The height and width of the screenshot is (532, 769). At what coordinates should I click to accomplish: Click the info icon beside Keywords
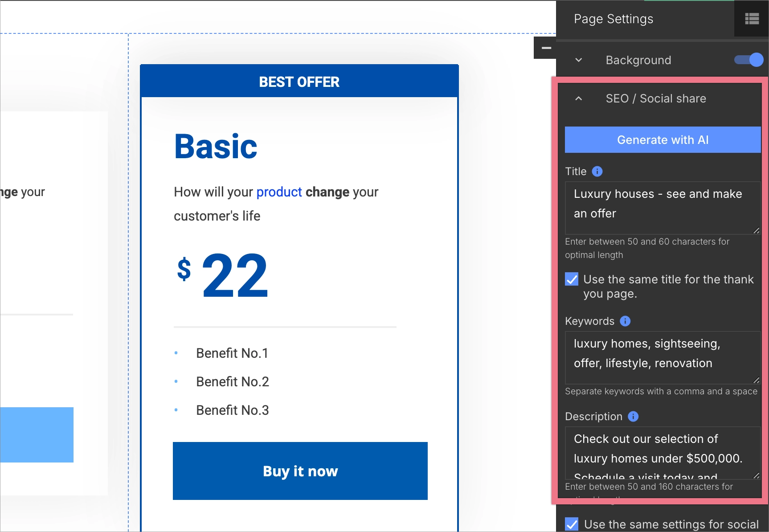[x=626, y=321]
